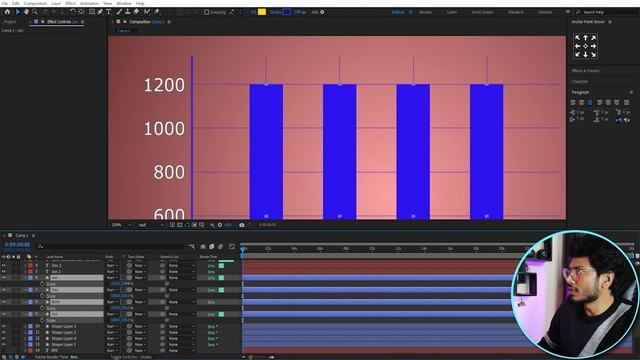Move anchor point to top-right arrow

593,38
